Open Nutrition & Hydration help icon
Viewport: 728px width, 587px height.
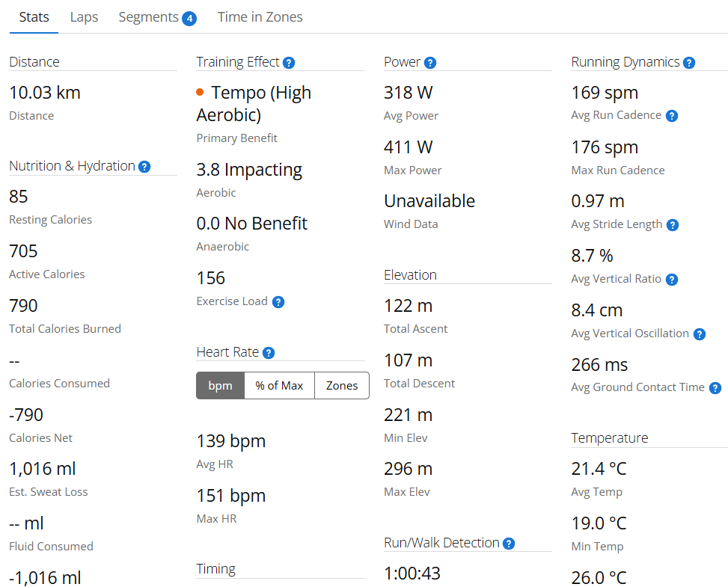coord(144,167)
